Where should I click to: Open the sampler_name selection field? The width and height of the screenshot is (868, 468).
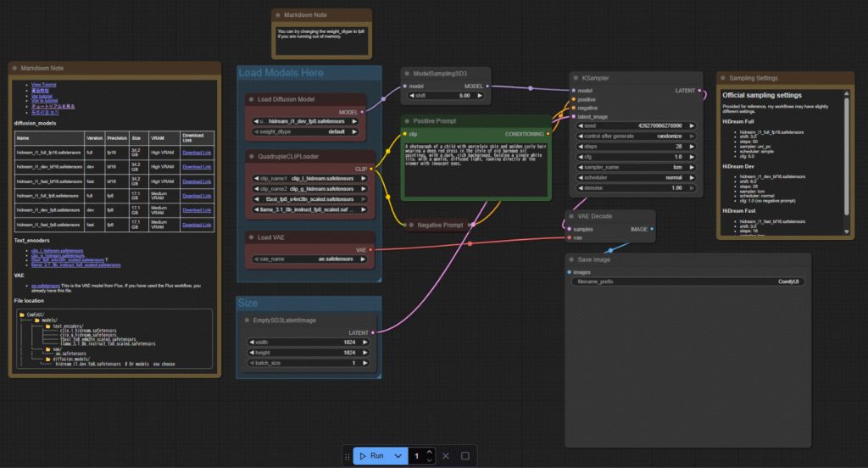point(636,167)
